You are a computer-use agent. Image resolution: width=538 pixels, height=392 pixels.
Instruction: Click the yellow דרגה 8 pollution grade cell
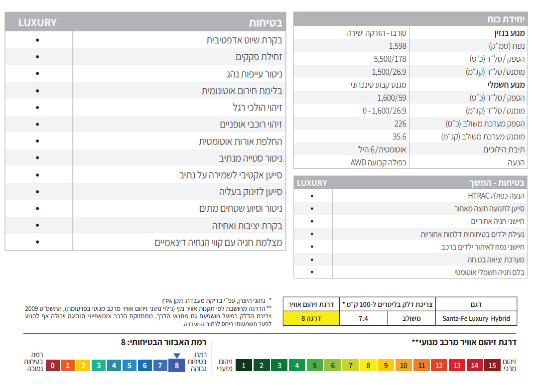pyautogui.click(x=311, y=318)
